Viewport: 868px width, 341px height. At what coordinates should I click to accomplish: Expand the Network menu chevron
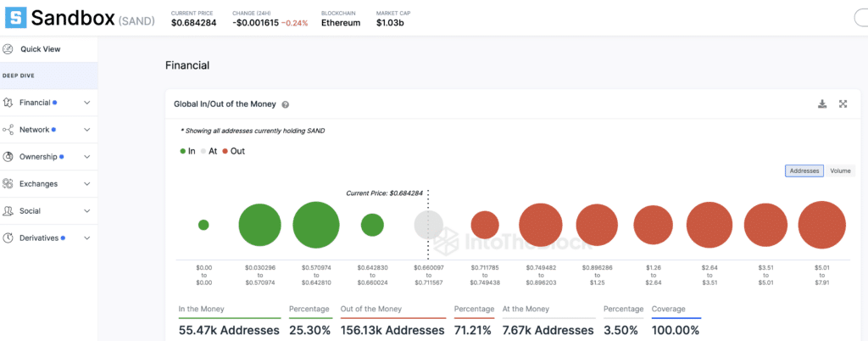tap(87, 130)
